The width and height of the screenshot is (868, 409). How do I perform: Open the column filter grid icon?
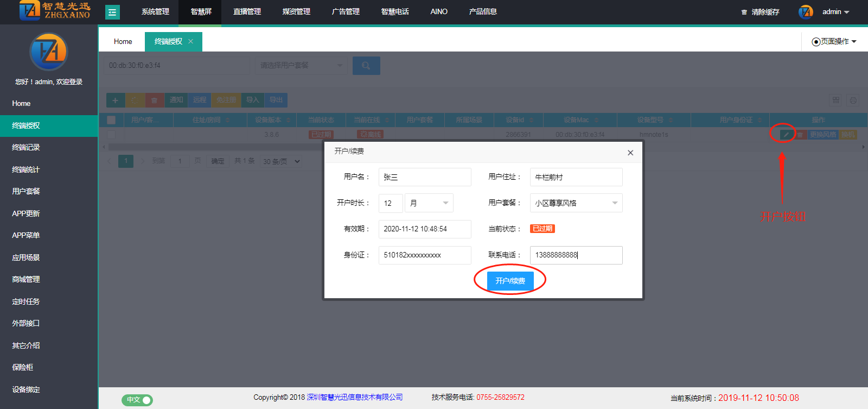click(x=835, y=100)
